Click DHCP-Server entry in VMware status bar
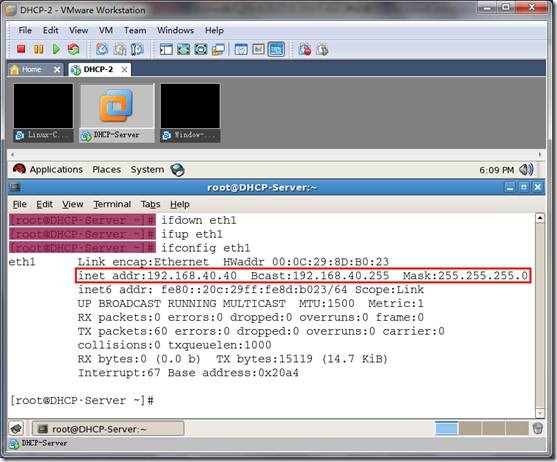This screenshot has width=557, height=462. [38, 444]
